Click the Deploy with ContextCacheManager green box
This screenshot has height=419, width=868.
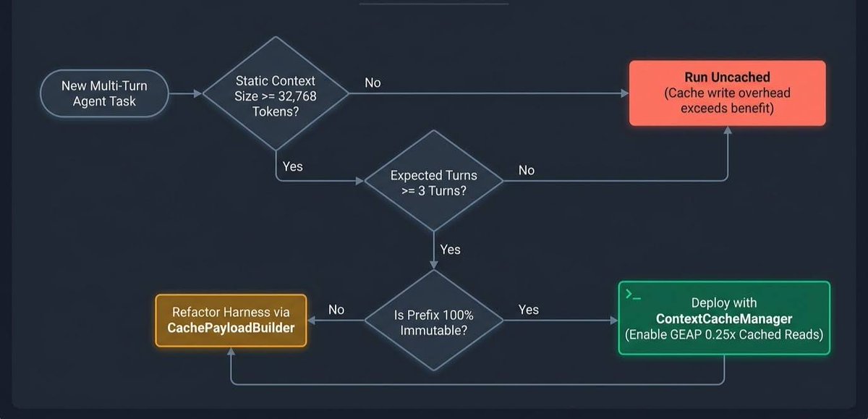(724, 318)
